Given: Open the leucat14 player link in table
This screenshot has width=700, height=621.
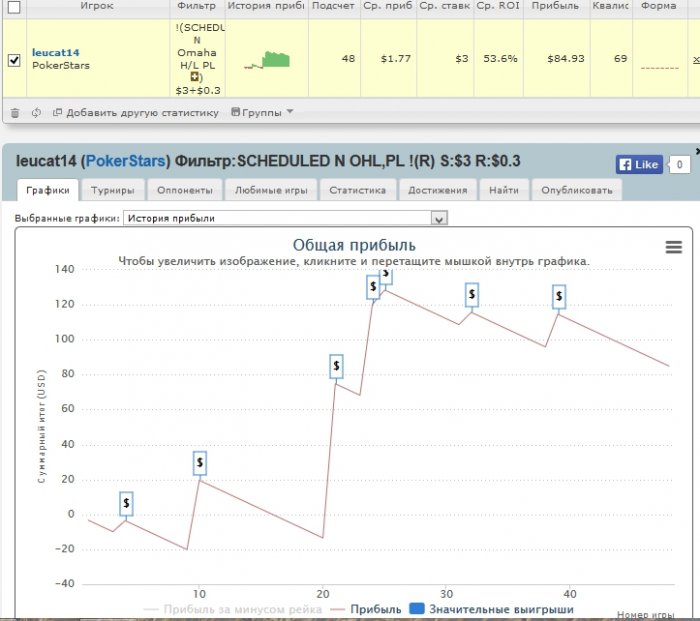Looking at the screenshot, I should tap(55, 52).
